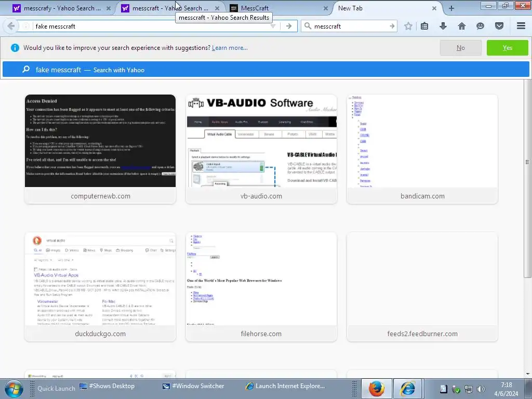Click the Action Center flag tray icon

pyautogui.click(x=444, y=389)
